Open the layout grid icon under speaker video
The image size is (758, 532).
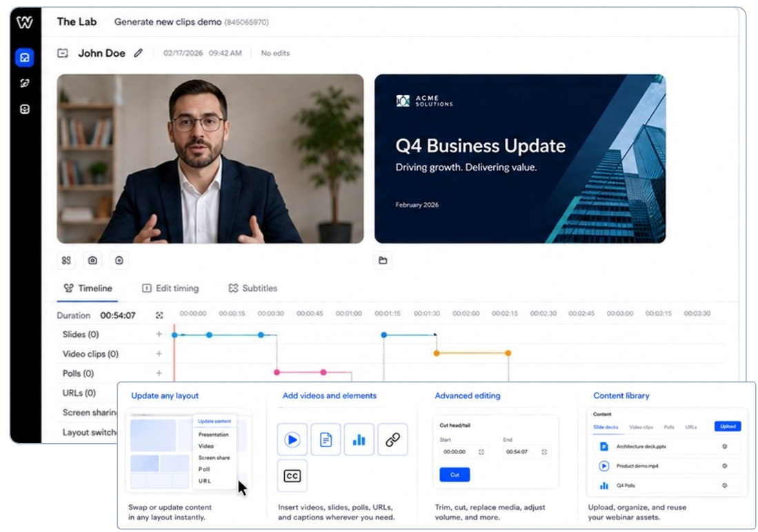pos(66,260)
